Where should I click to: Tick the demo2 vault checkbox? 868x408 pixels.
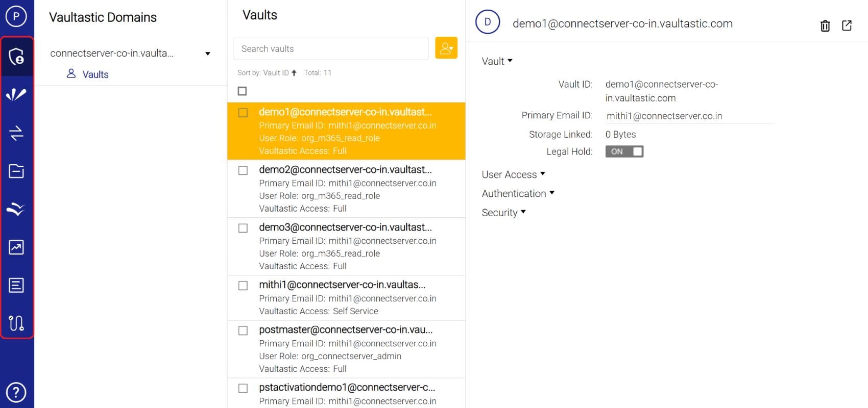pos(243,170)
